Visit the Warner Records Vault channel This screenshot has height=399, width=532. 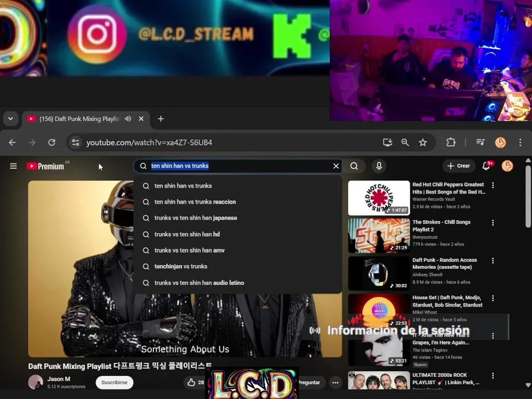[x=433, y=199]
